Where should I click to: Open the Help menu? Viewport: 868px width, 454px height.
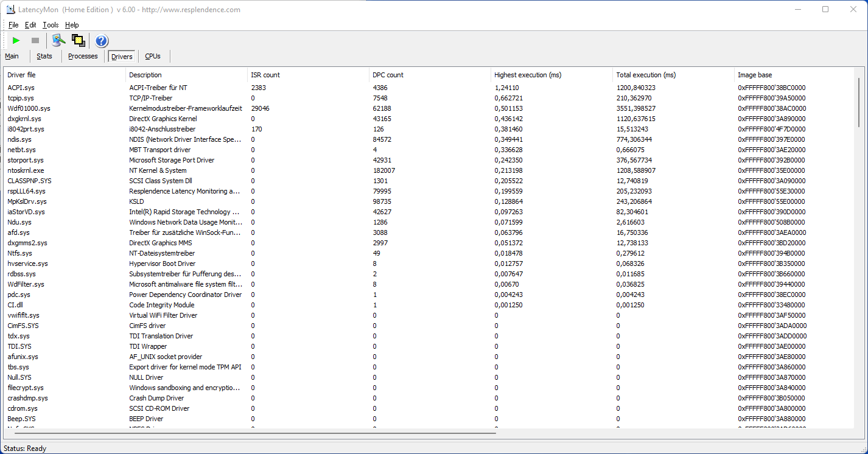72,25
